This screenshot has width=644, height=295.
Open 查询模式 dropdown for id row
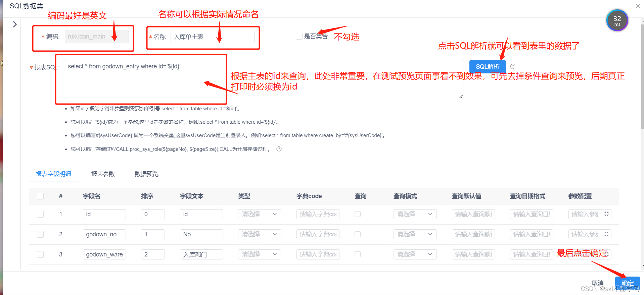tap(415, 214)
